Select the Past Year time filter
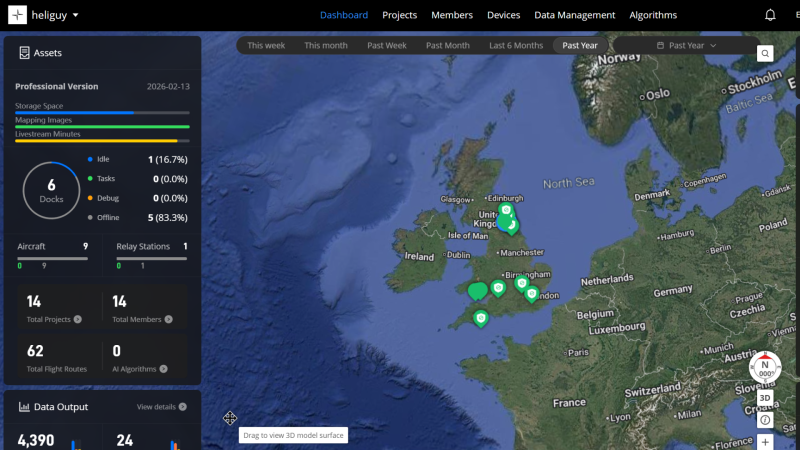Viewport: 800px width, 450px height. 580,45
